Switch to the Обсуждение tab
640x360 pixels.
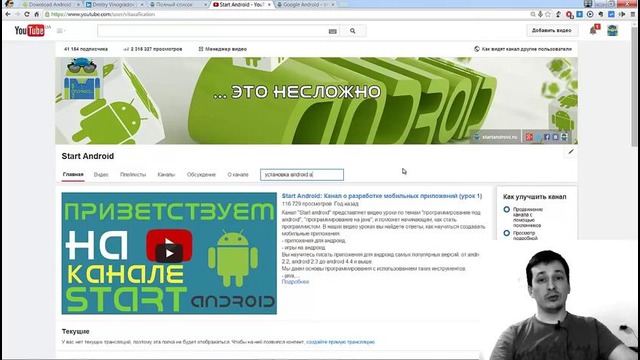point(201,175)
